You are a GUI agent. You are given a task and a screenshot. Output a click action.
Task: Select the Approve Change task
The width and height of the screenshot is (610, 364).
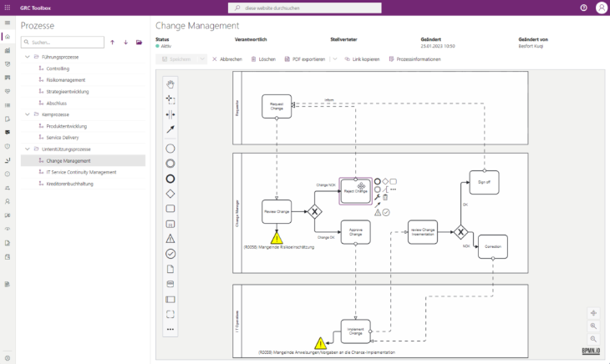pyautogui.click(x=356, y=232)
